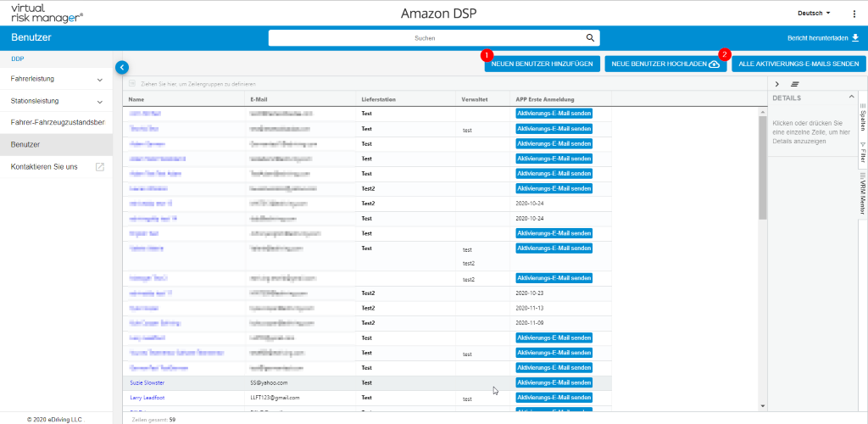Click the stacked-lines icon above the Details panel
Image resolution: width=868 pixels, height=424 pixels.
point(795,84)
